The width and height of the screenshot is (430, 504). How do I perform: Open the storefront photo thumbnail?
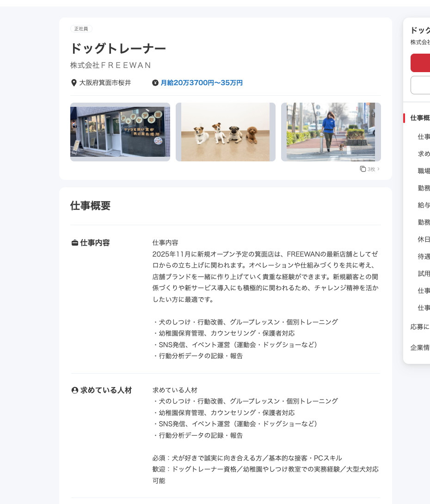[x=120, y=132]
